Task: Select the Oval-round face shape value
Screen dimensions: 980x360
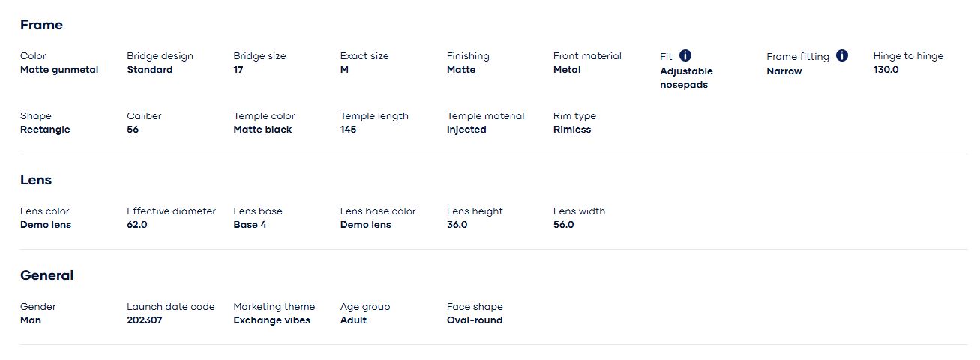Action: click(x=474, y=320)
